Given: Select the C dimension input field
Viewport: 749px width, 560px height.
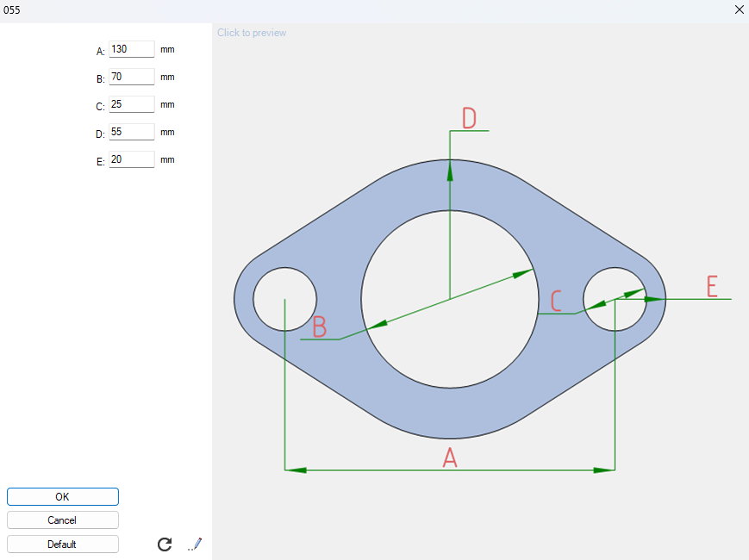Looking at the screenshot, I should pyautogui.click(x=130, y=104).
